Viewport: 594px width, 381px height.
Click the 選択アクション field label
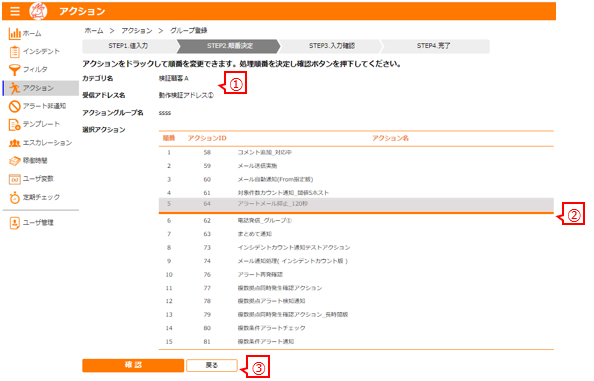104,130
